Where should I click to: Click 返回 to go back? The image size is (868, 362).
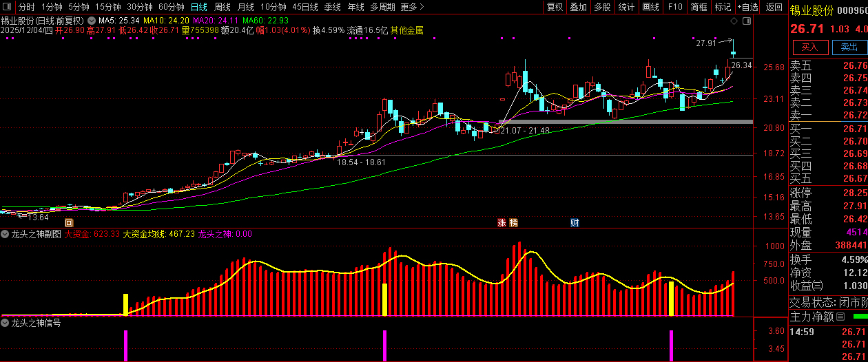(x=774, y=7)
